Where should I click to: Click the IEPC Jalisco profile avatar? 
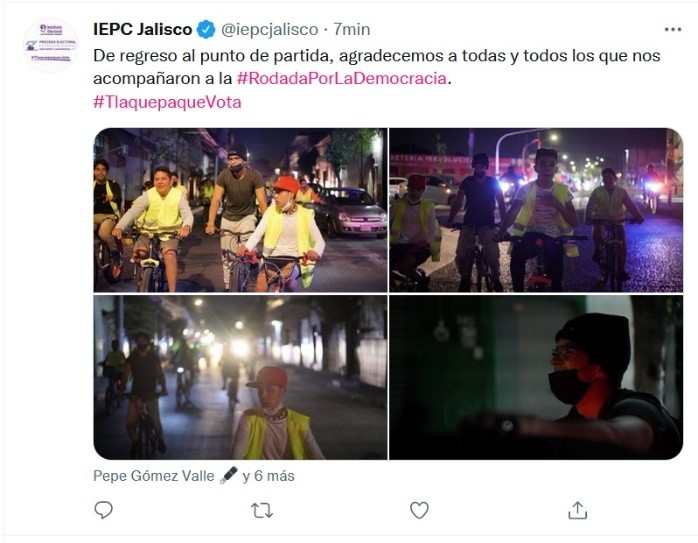[51, 45]
